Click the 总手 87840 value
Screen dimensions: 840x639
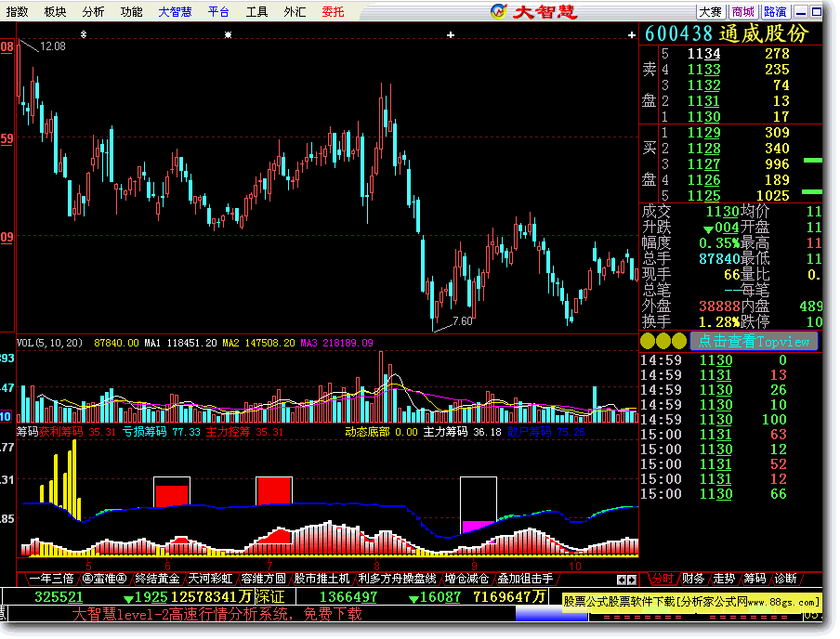(719, 259)
